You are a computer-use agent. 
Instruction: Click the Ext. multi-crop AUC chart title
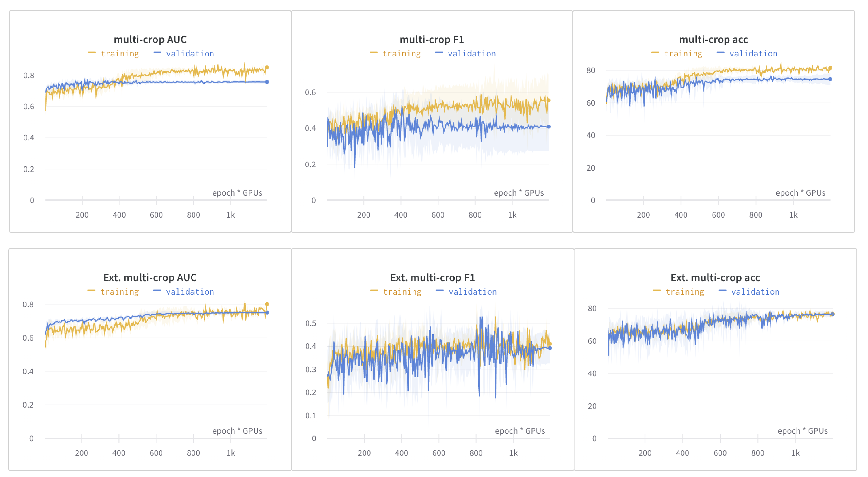coord(150,277)
